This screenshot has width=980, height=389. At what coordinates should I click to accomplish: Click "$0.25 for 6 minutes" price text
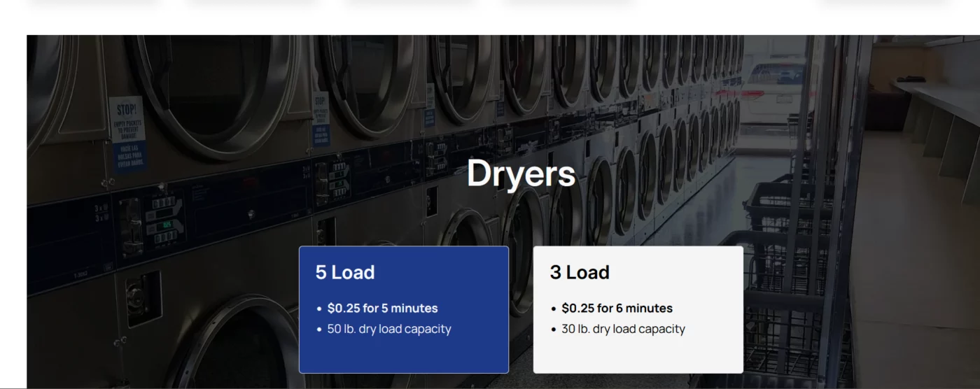click(x=617, y=308)
